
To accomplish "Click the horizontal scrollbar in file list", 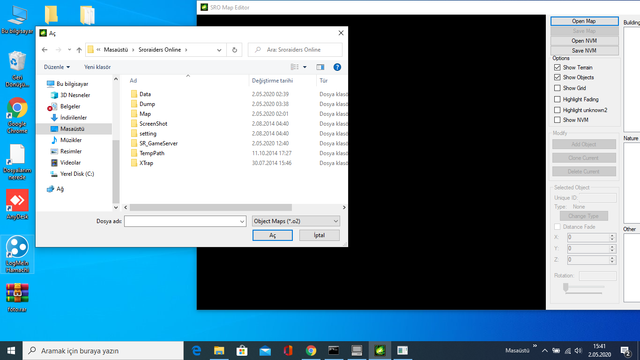I will (211, 207).
